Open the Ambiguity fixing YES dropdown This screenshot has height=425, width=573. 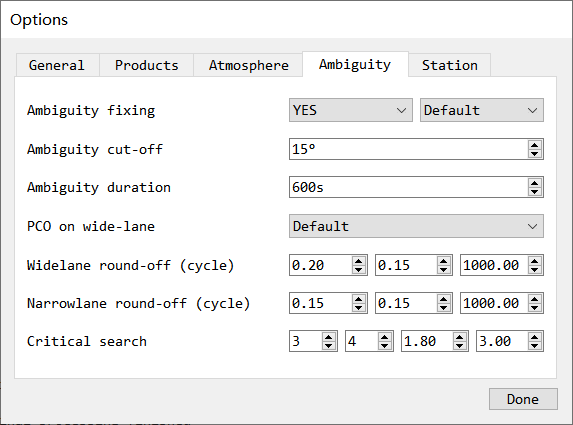350,110
